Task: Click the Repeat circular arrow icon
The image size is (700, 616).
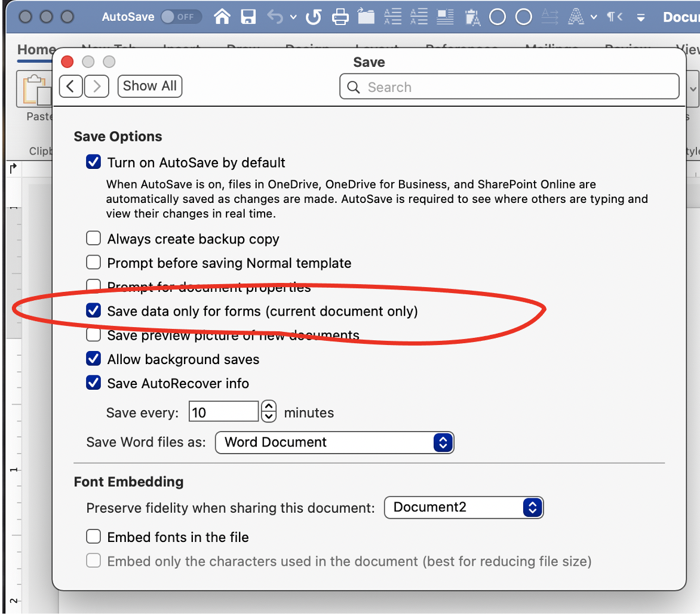Action: coord(314,17)
